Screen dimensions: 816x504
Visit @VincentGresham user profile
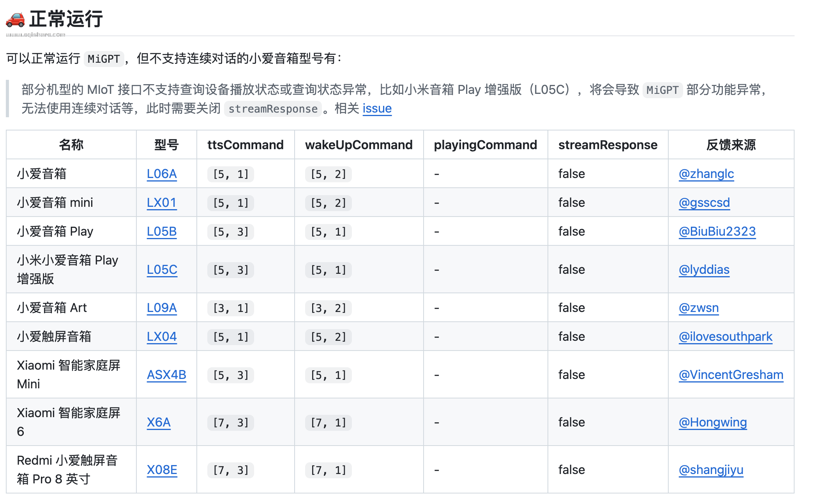point(731,375)
